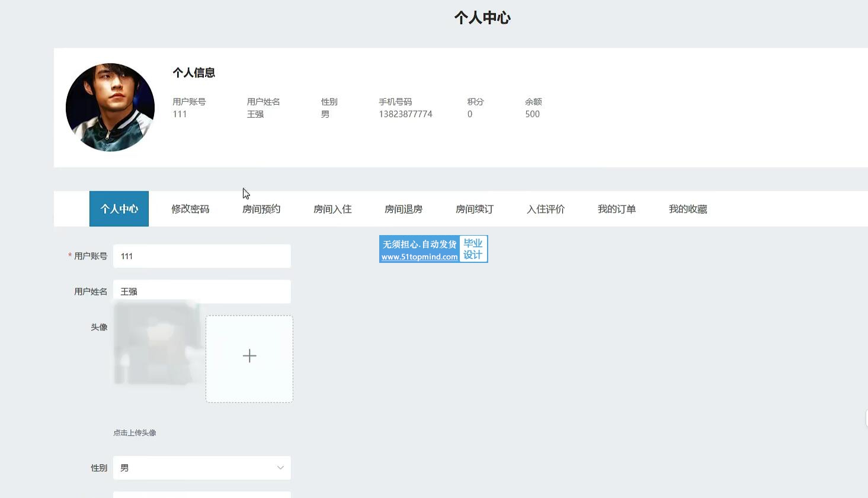Image resolution: width=868 pixels, height=498 pixels.
Task: Click the 余额 label
Action: [x=533, y=102]
